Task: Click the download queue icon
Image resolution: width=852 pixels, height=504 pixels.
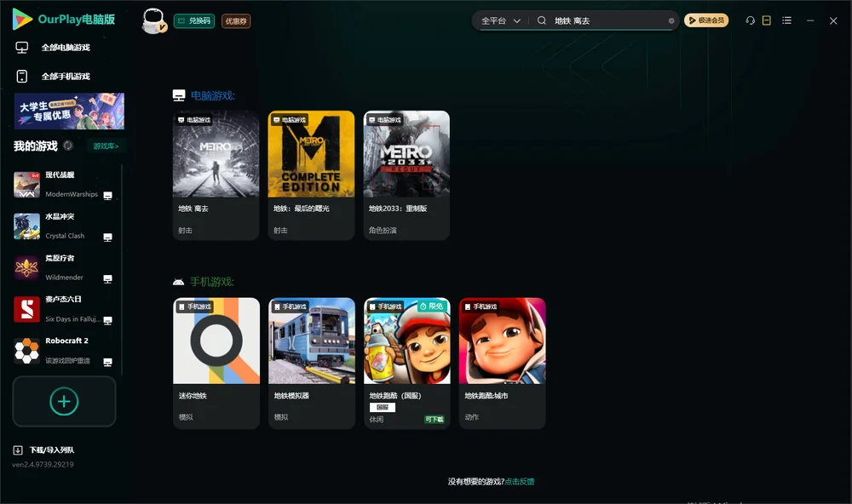Action: [18, 450]
